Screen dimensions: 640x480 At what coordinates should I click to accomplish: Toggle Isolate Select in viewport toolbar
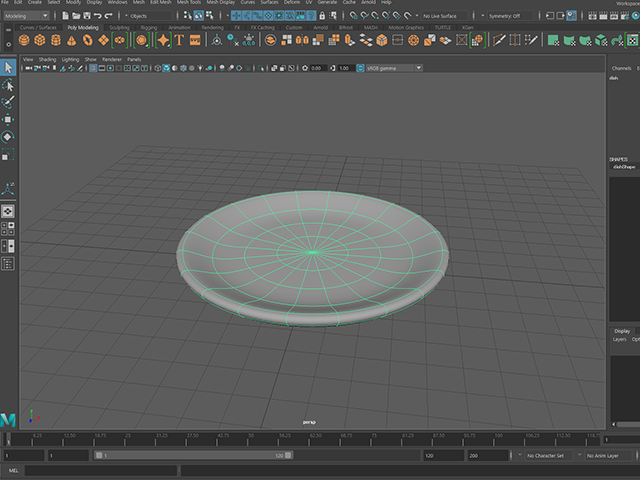tap(261, 68)
